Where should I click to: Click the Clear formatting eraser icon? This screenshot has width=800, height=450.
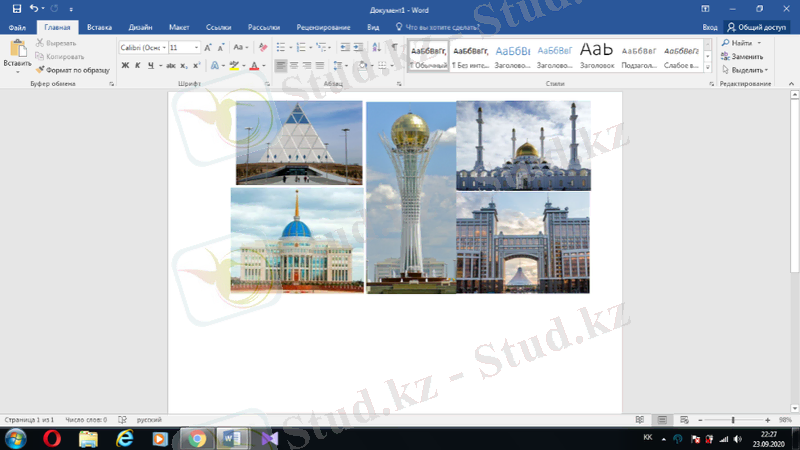coord(262,47)
